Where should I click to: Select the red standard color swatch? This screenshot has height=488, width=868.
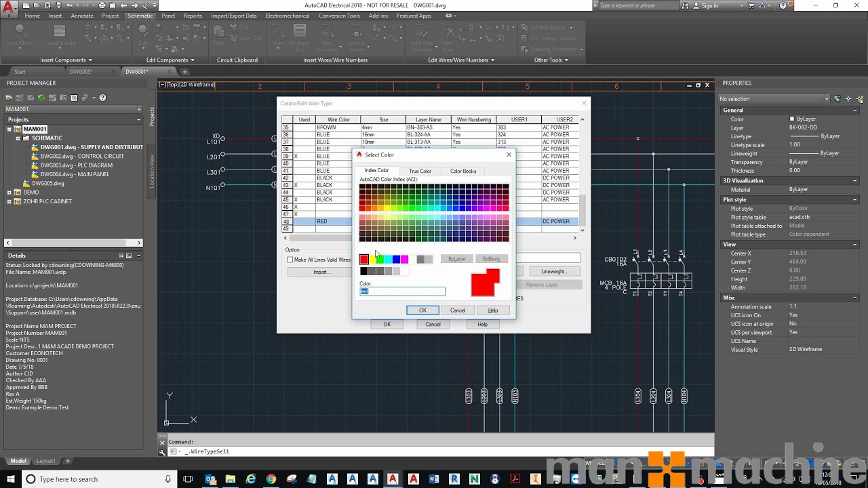[x=364, y=259]
